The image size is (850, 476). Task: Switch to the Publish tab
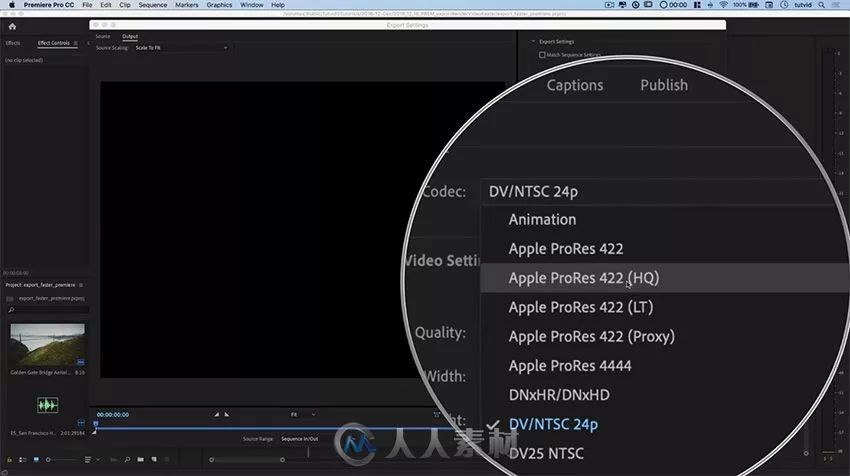664,85
